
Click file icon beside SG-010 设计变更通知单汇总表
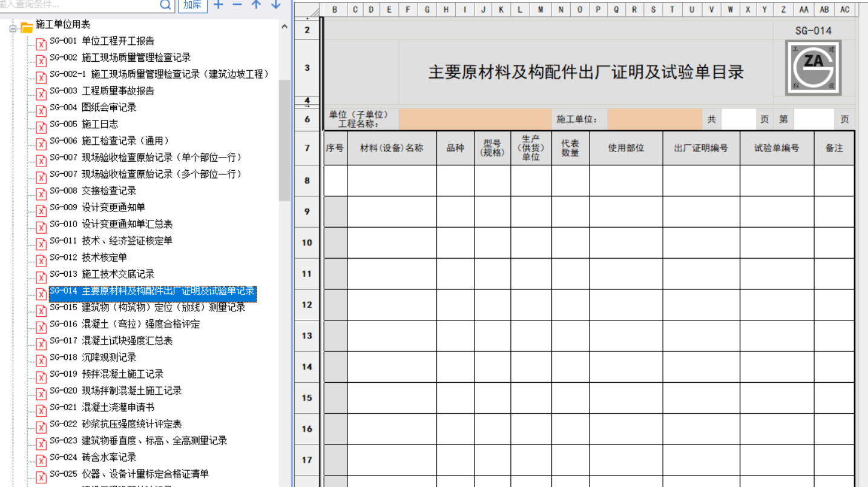pos(41,227)
